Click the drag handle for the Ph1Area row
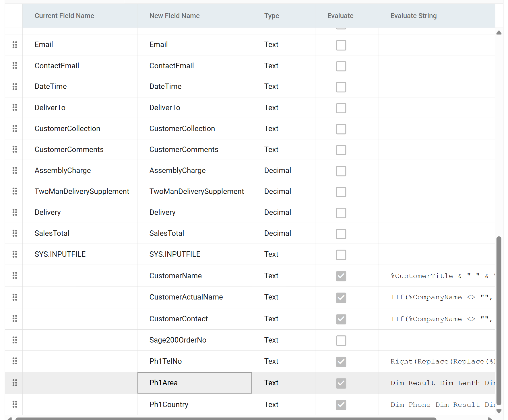 pos(15,383)
